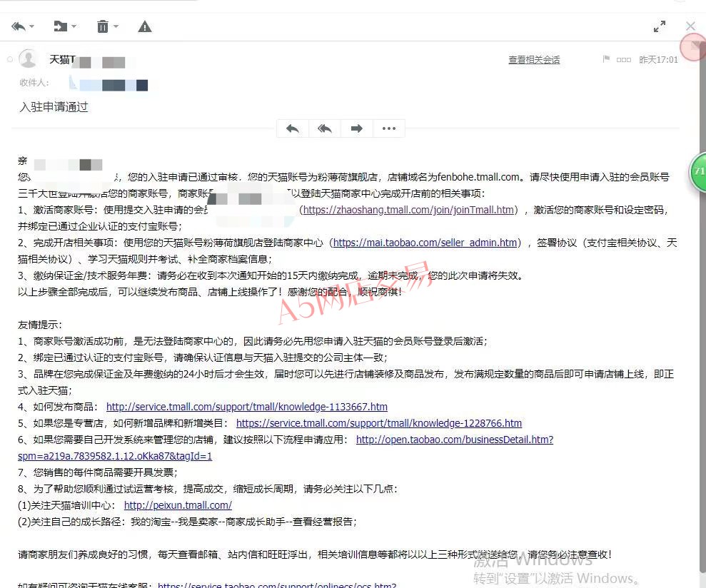Reply all using the double-arrow button in message bar

(x=325, y=128)
